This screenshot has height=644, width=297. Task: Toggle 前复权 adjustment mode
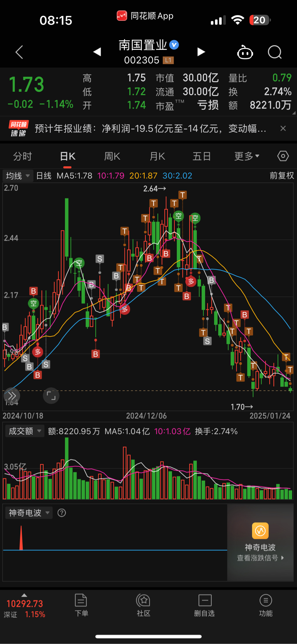282,176
